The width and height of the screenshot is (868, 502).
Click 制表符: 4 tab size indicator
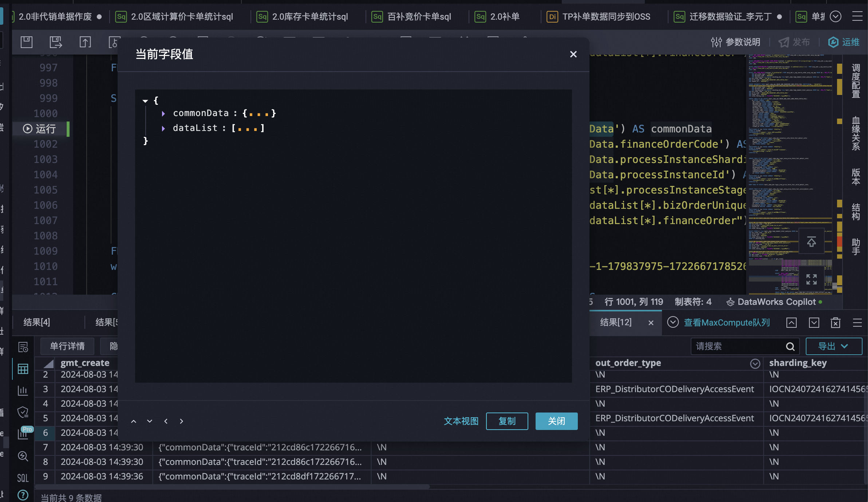coord(693,302)
